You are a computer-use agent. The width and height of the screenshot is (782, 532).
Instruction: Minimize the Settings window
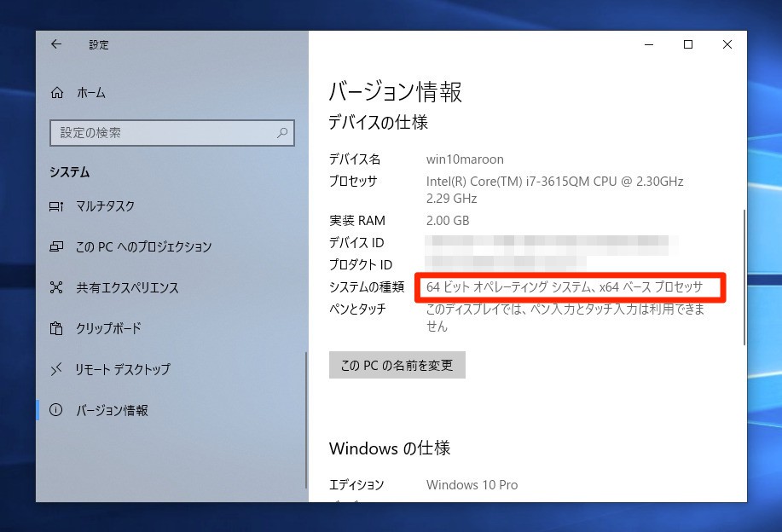point(648,44)
